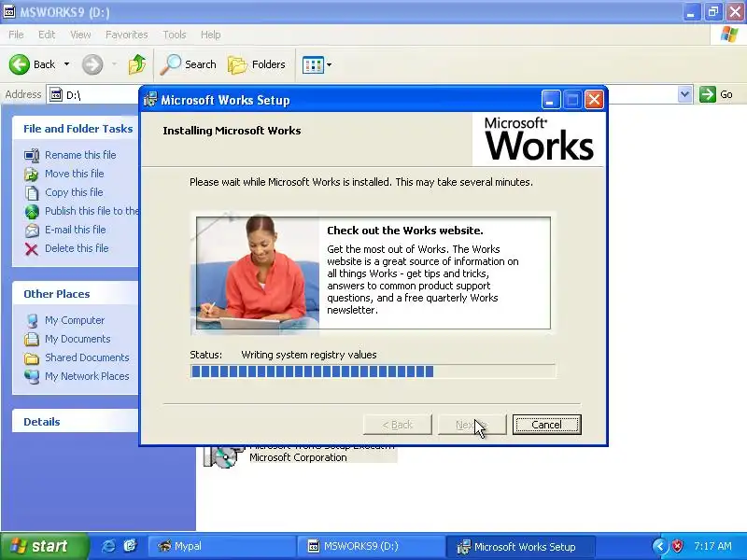Click the red X delete icon in tasks pane
Viewport: 747px width, 560px height.
(32, 249)
